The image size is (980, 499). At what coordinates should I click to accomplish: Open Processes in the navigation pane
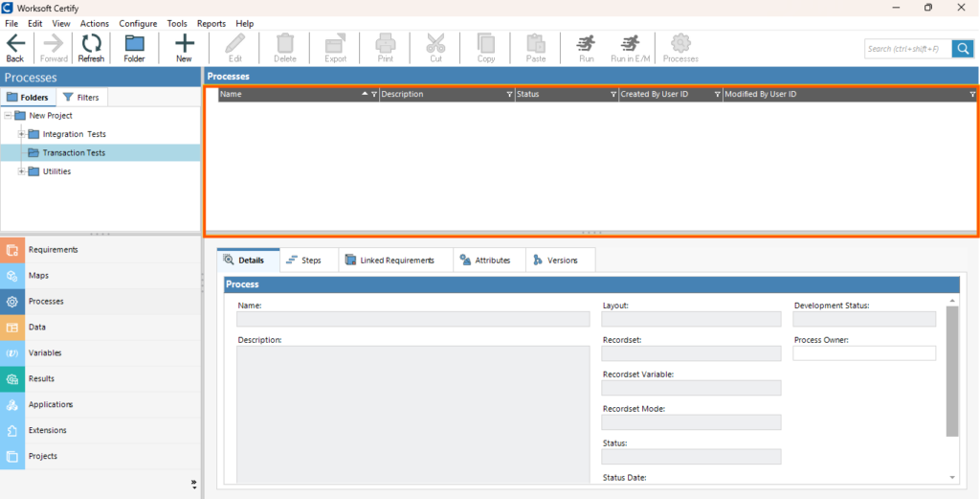[x=100, y=302]
